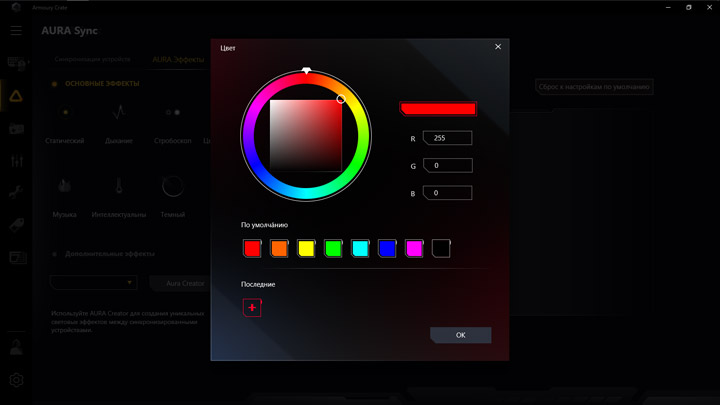
Task: Open the settings gear icon in sidebar
Action: point(16,380)
